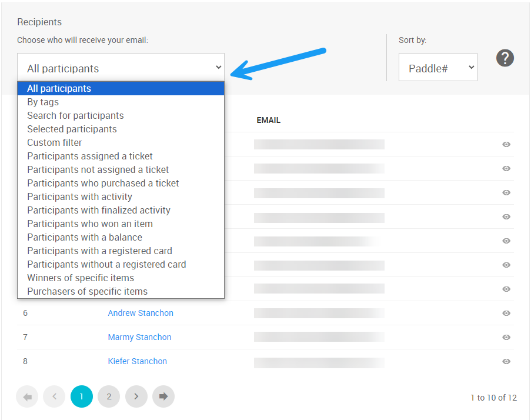Click the current page 1 button
The height and width of the screenshot is (420, 531).
click(x=81, y=396)
